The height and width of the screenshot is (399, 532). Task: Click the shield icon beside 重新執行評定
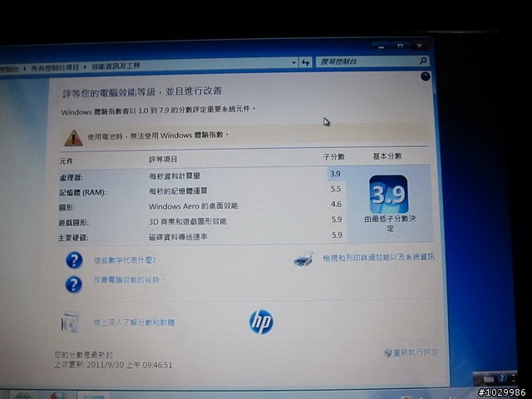(388, 352)
